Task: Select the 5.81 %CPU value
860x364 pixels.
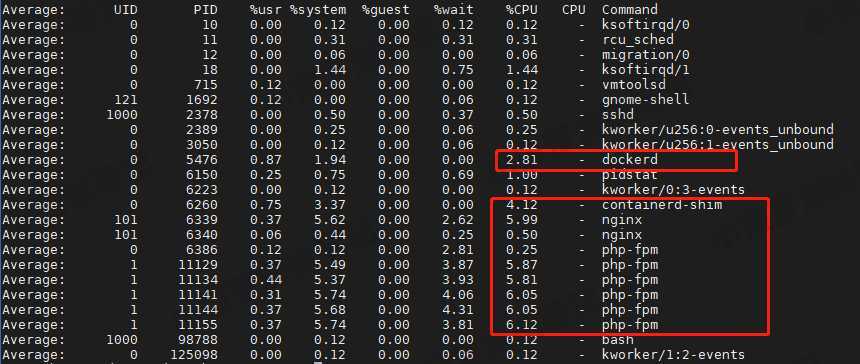Action: pyautogui.click(x=522, y=280)
